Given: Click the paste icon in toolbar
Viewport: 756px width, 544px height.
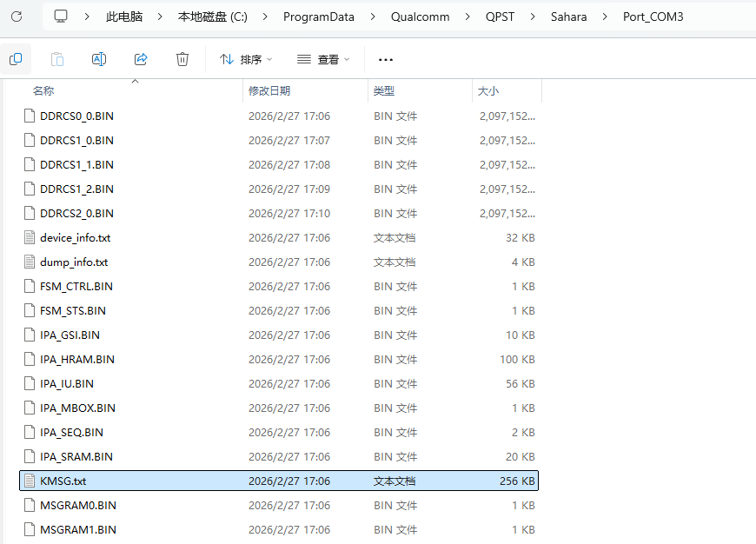Looking at the screenshot, I should (x=56, y=59).
